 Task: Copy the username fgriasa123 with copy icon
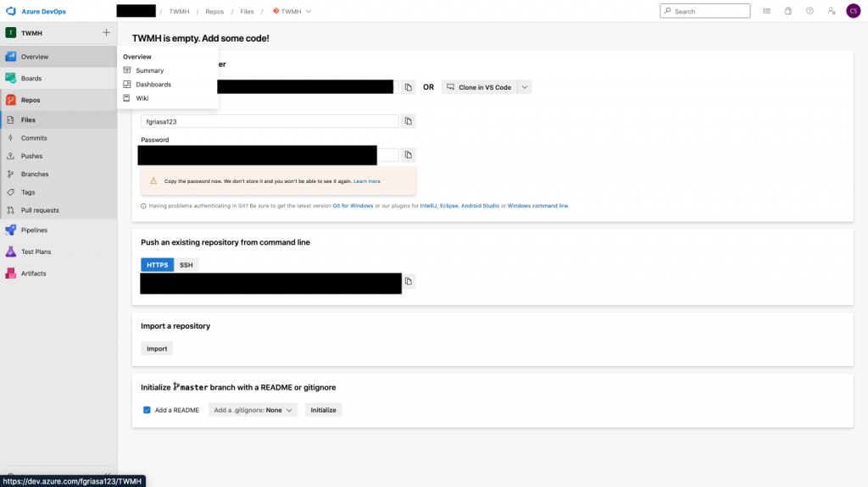[409, 121]
